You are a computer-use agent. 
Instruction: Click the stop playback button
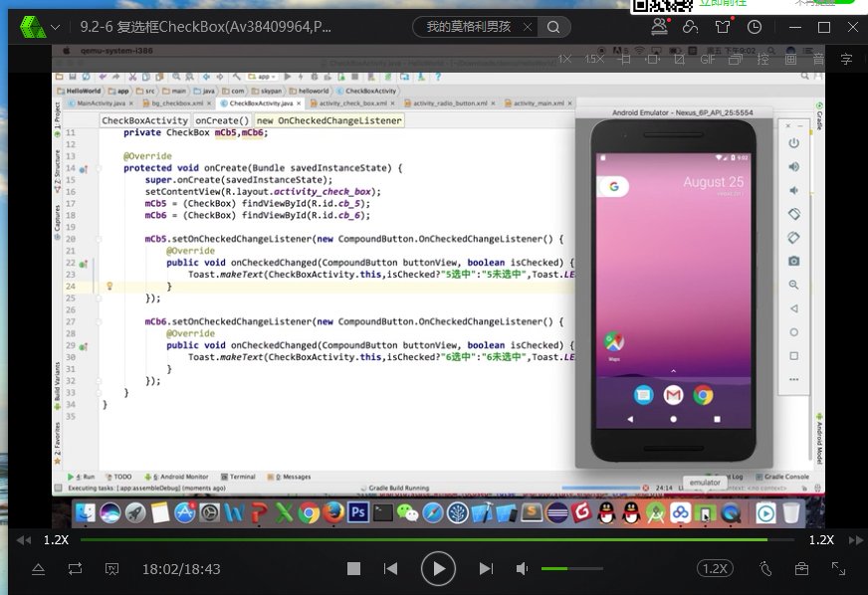click(x=353, y=568)
